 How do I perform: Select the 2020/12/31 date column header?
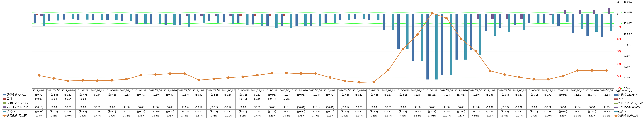(x=606, y=91)
